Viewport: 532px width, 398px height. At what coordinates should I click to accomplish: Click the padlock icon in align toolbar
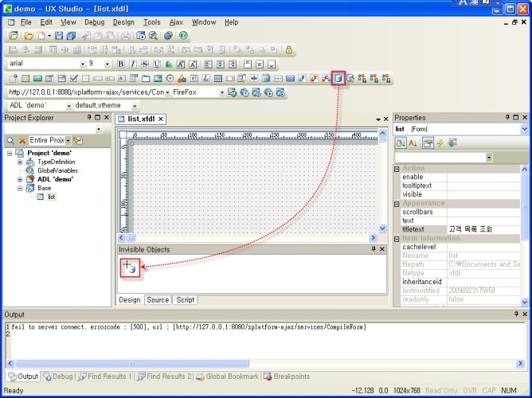tap(289, 50)
